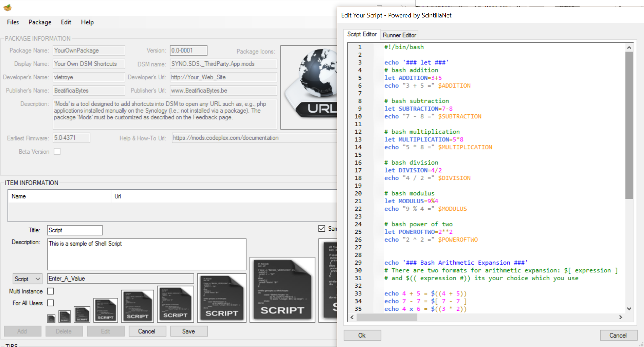This screenshot has width=644, height=347.
Task: Click the script editor scroll-down arrow
Action: [x=629, y=309]
